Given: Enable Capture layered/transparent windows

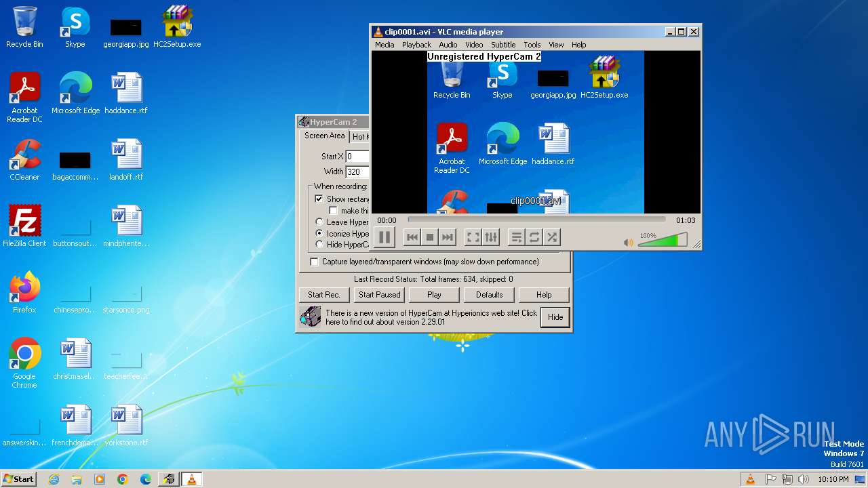Looking at the screenshot, I should click(314, 262).
